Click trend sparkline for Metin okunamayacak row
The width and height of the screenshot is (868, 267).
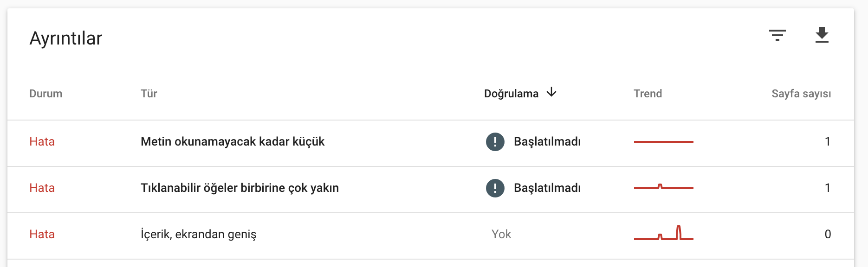click(664, 141)
